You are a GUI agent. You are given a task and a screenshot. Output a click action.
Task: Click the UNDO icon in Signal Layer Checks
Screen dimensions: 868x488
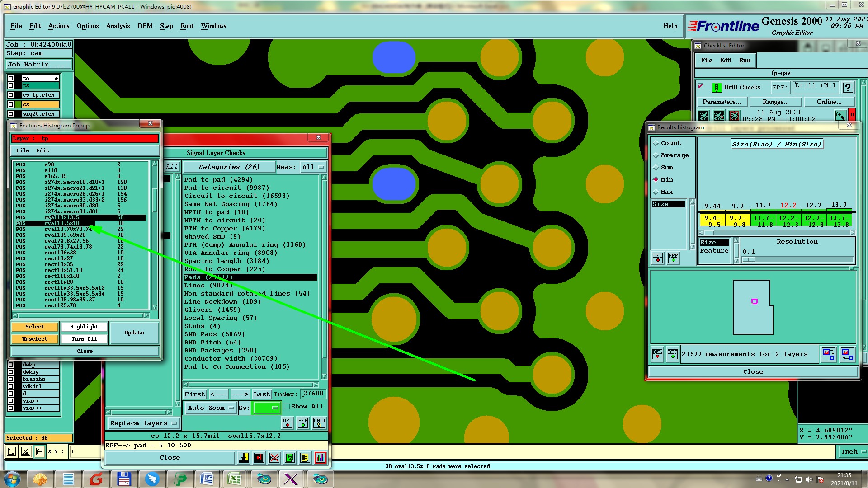(319, 423)
